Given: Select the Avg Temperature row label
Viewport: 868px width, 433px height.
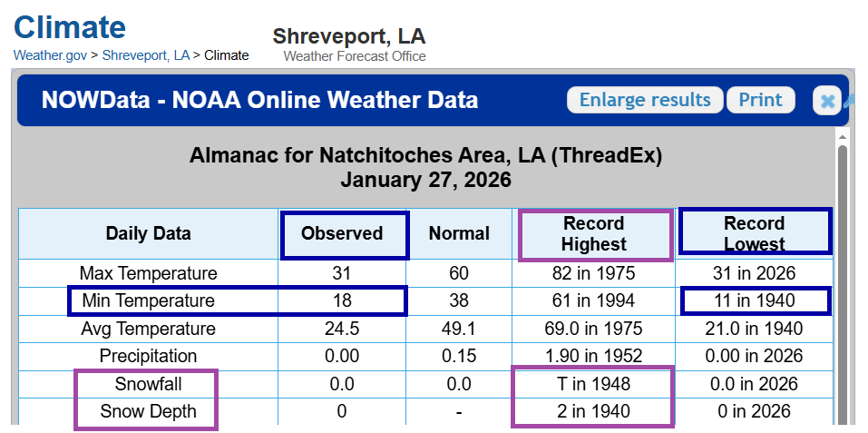Looking at the screenshot, I should point(149,329).
